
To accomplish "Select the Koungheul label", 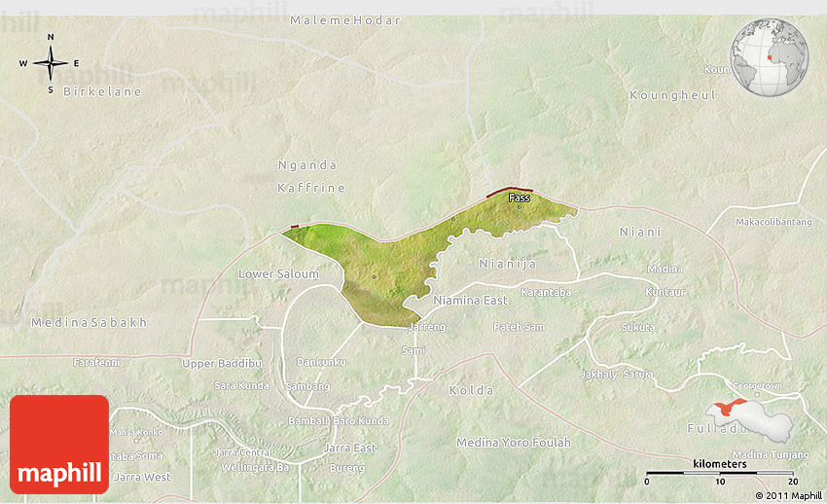I will (x=672, y=95).
